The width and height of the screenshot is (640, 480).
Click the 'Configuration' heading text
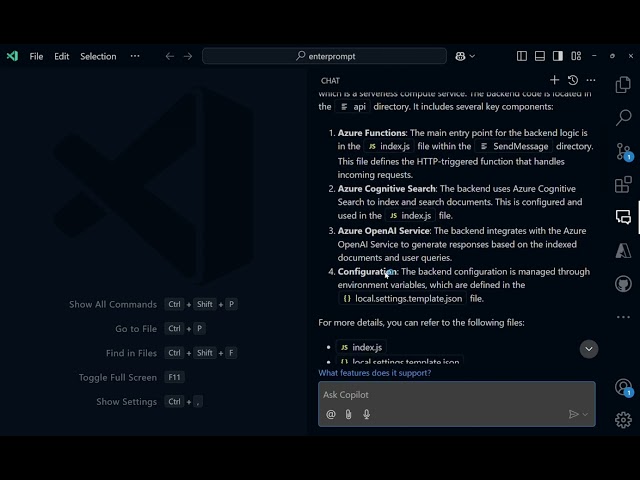[x=367, y=271]
